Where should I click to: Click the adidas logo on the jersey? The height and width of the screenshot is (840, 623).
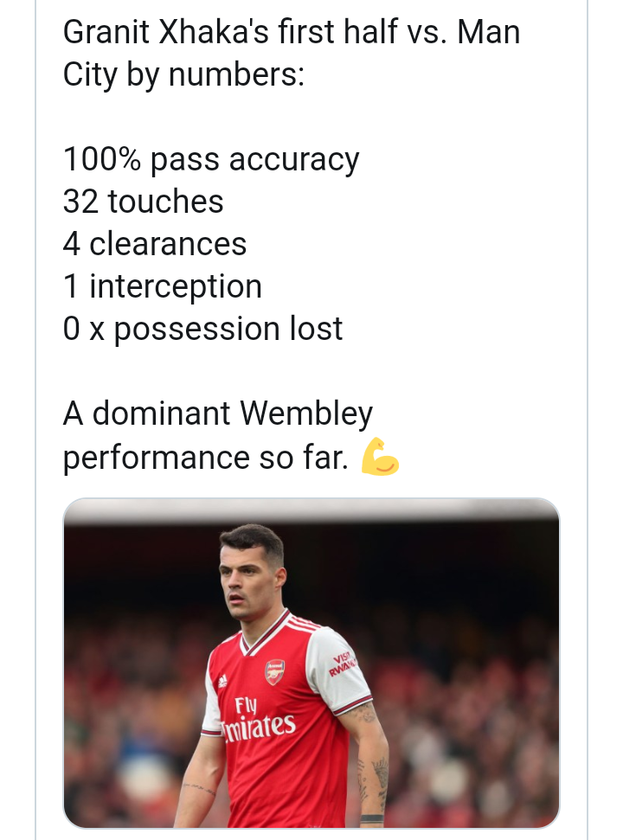click(x=222, y=682)
